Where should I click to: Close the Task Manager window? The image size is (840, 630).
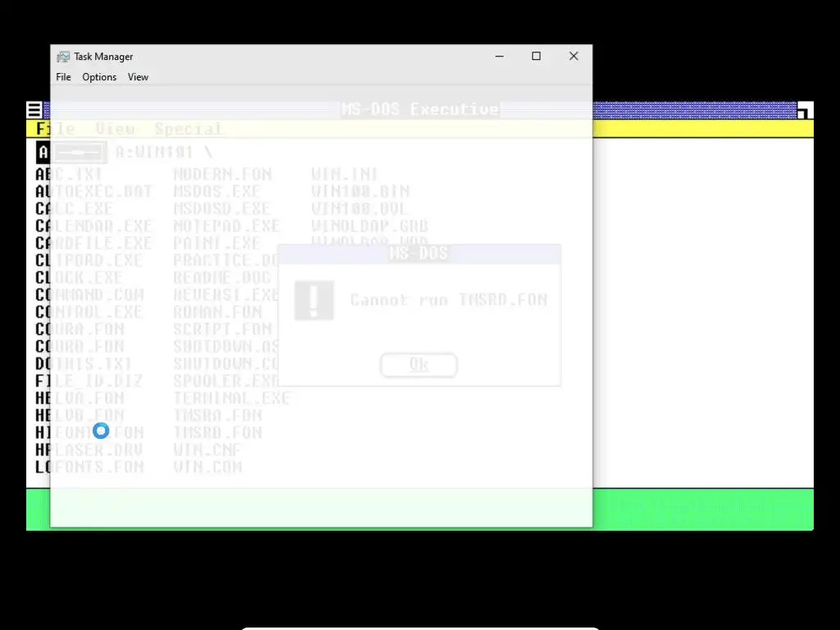click(573, 57)
